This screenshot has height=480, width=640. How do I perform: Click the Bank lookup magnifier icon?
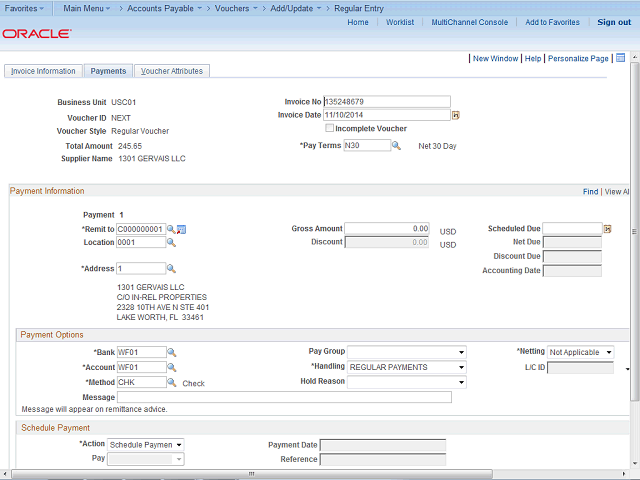coord(171,353)
